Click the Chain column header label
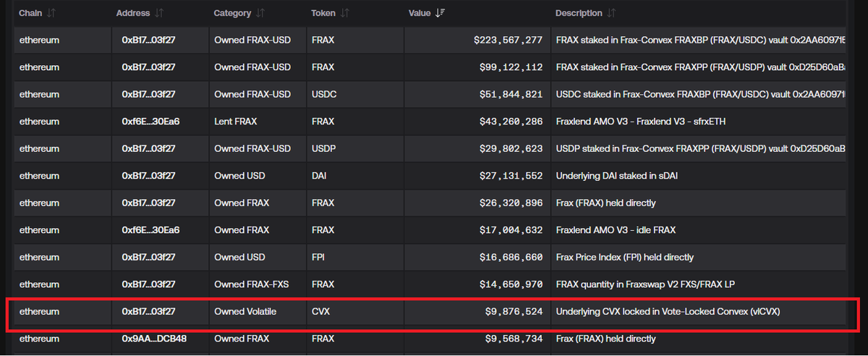868x356 pixels. click(30, 13)
